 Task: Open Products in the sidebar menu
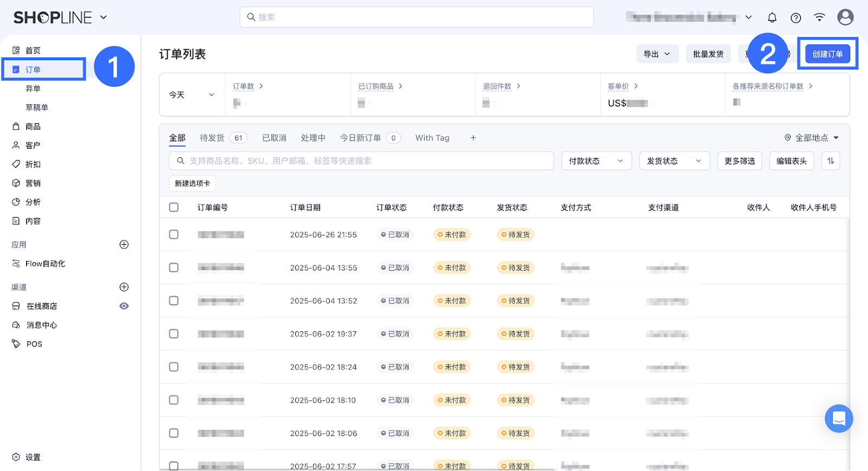click(33, 126)
